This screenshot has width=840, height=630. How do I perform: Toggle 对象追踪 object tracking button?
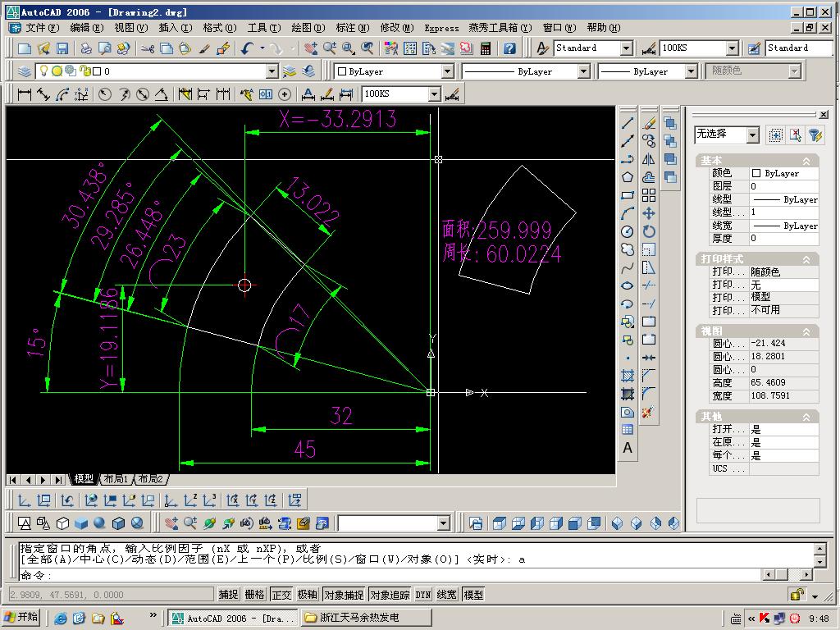point(390,595)
